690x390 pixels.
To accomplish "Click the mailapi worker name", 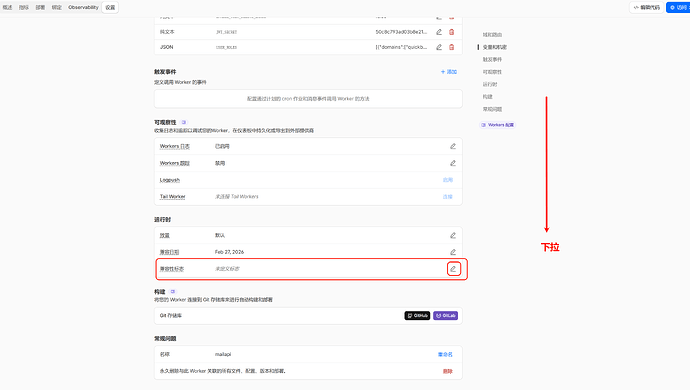I will point(223,354).
